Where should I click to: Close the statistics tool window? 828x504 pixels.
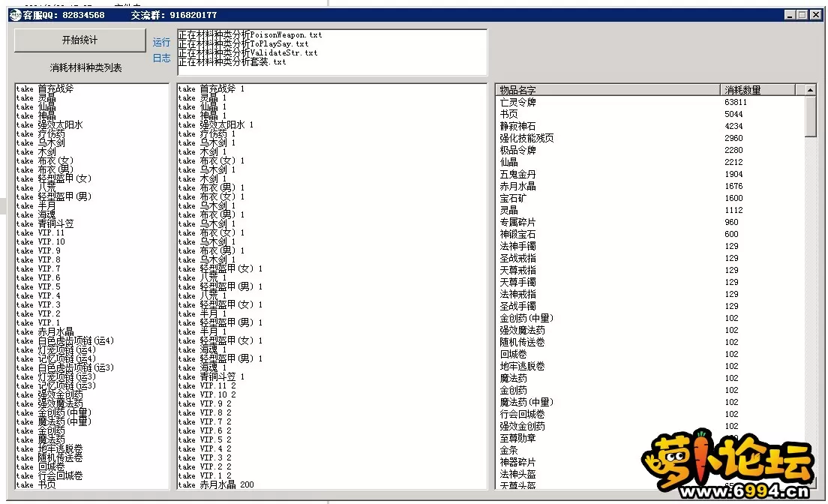tap(816, 15)
